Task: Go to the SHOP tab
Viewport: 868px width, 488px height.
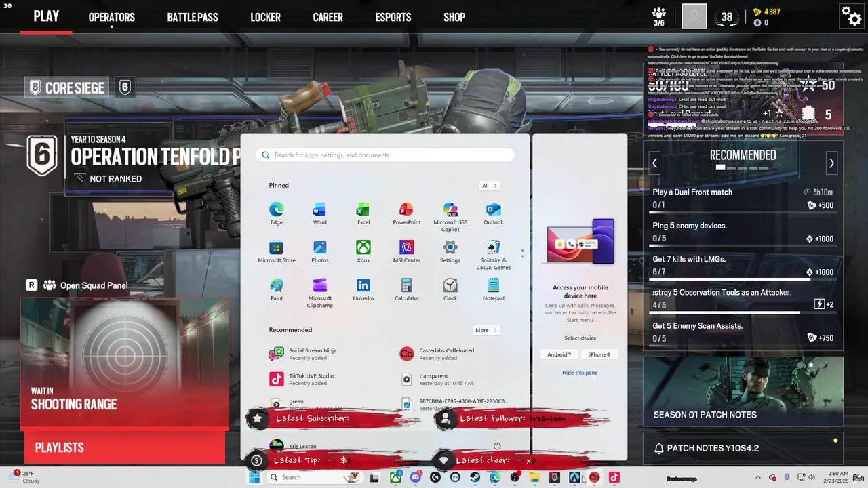Action: tap(454, 17)
